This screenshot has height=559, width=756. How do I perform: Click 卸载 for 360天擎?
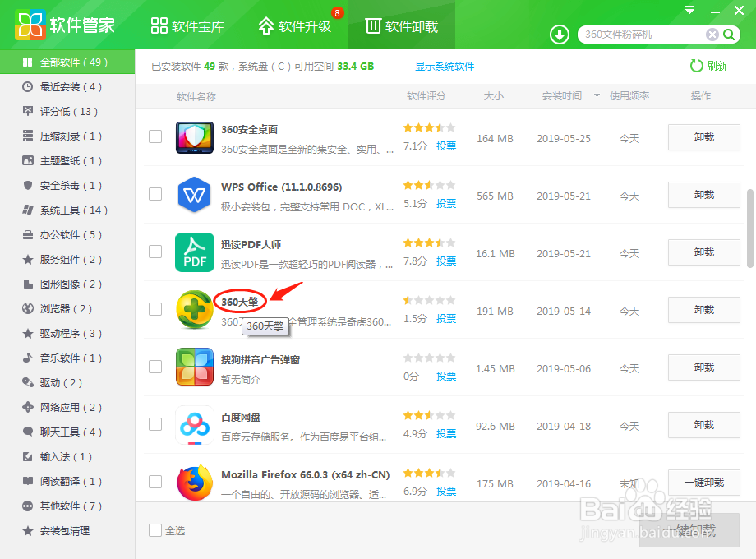coord(704,310)
